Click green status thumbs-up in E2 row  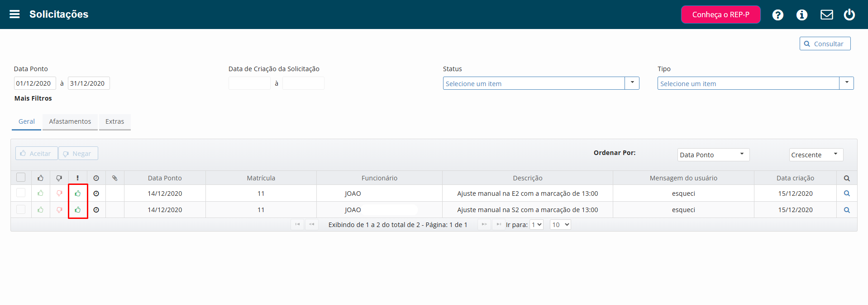click(x=78, y=194)
